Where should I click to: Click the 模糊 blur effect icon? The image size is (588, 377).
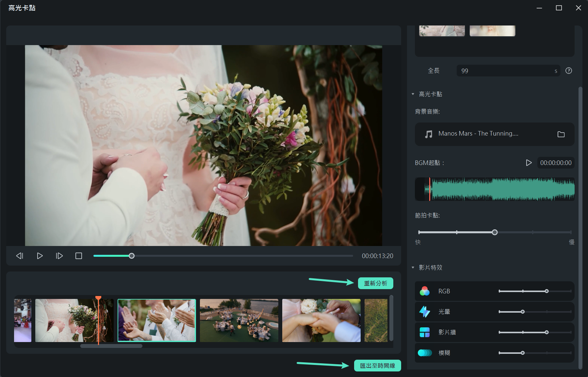[425, 353]
